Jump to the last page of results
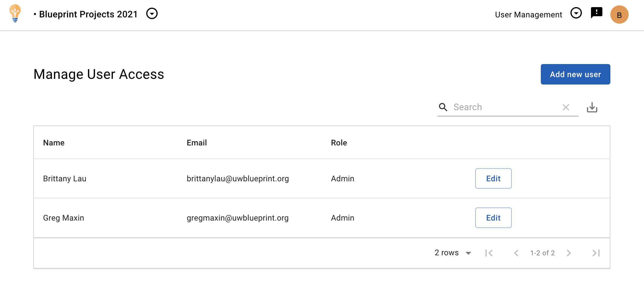 point(596,253)
